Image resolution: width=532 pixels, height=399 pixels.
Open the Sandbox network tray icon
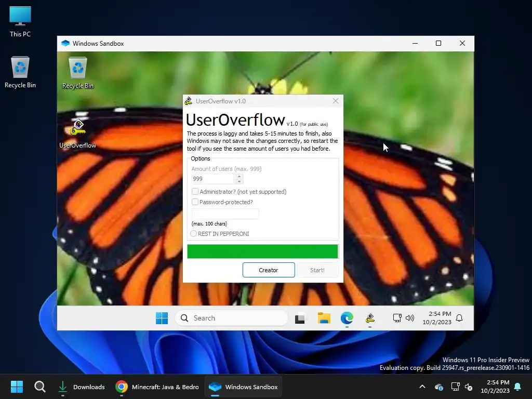pos(397,318)
